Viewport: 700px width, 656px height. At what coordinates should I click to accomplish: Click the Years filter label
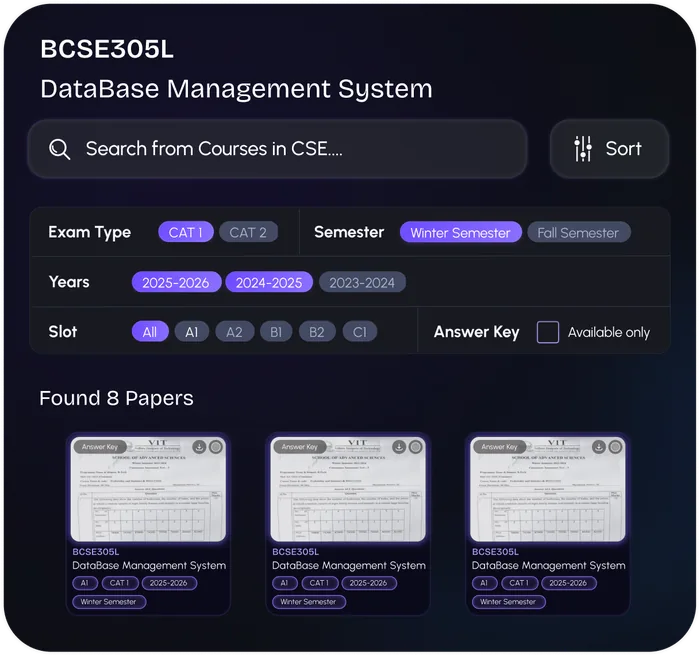69,282
